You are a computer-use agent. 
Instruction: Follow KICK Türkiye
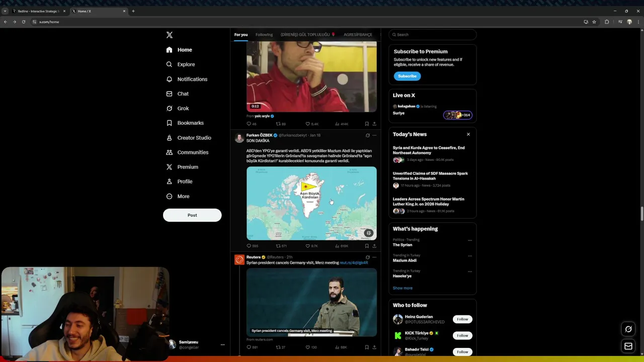[x=462, y=335]
